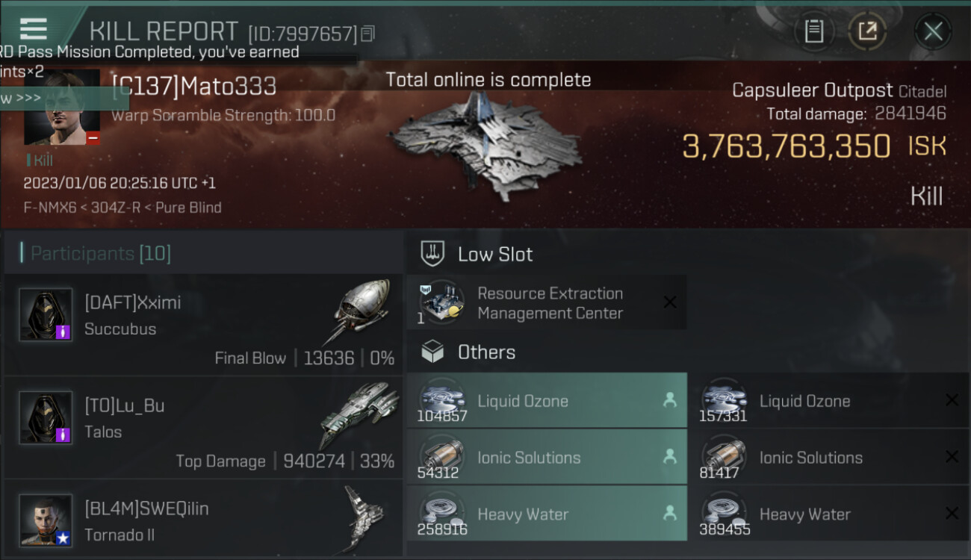Select dropped Heavy Water 258916 item
Image resolution: width=971 pixels, height=560 pixels.
tap(546, 514)
